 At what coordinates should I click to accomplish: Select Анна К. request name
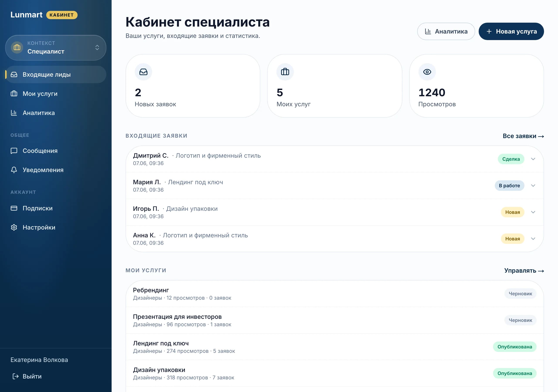coord(144,235)
